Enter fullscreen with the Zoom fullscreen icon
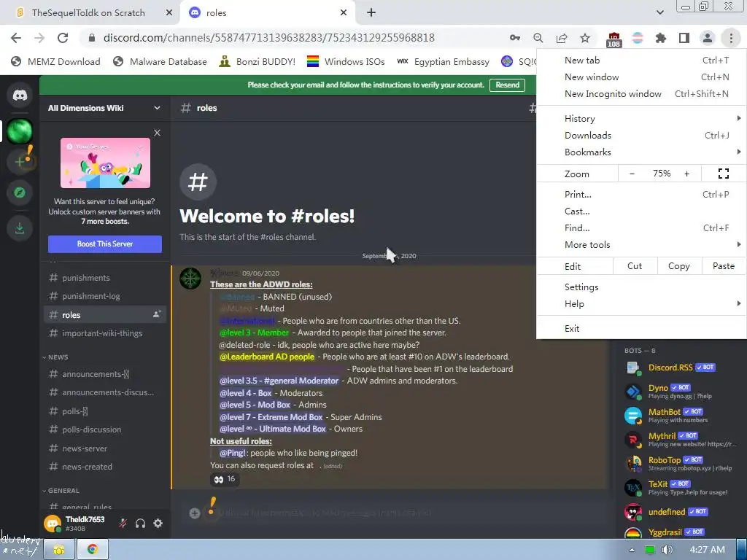The width and height of the screenshot is (747, 560). pos(723,174)
